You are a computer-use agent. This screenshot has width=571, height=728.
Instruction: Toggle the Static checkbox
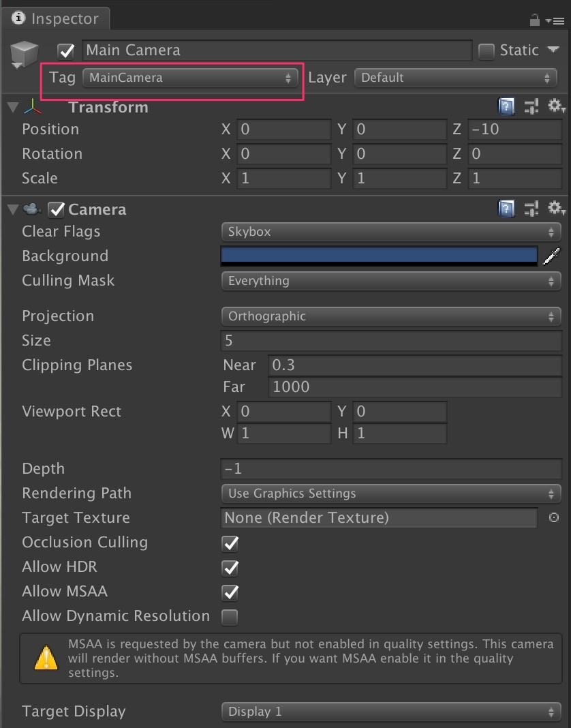tap(487, 50)
